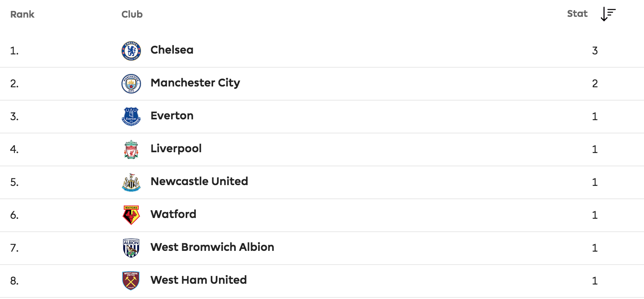Image resolution: width=644 pixels, height=299 pixels.
Task: Click the West Ham United crest
Action: pyautogui.click(x=131, y=281)
